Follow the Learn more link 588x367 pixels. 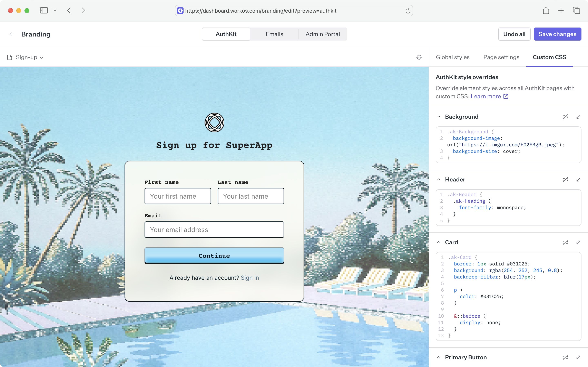(486, 96)
